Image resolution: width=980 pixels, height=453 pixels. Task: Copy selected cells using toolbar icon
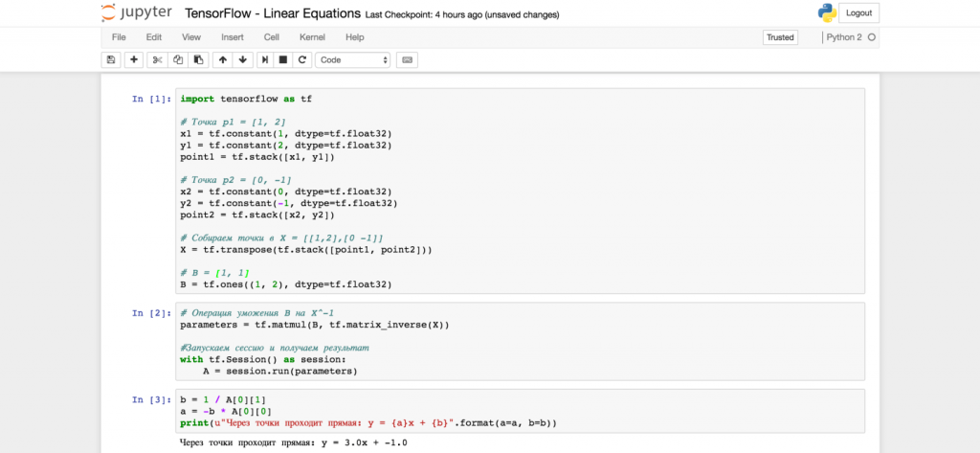tap(178, 59)
